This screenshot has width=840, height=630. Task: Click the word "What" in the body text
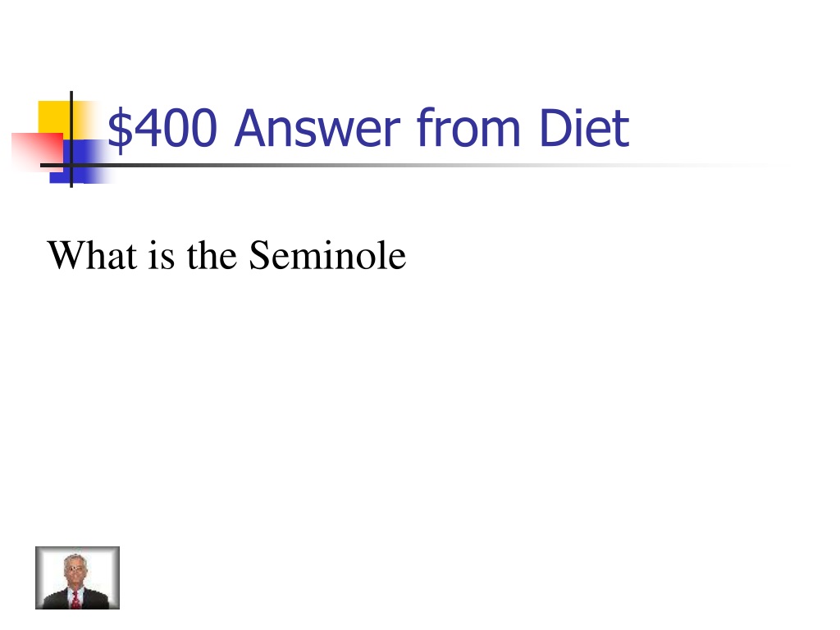pos(92,254)
